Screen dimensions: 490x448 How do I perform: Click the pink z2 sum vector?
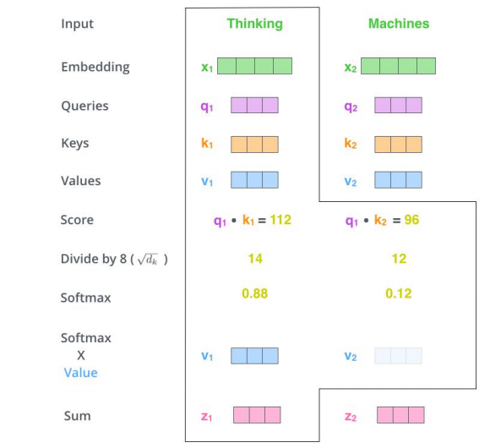[x=400, y=415]
